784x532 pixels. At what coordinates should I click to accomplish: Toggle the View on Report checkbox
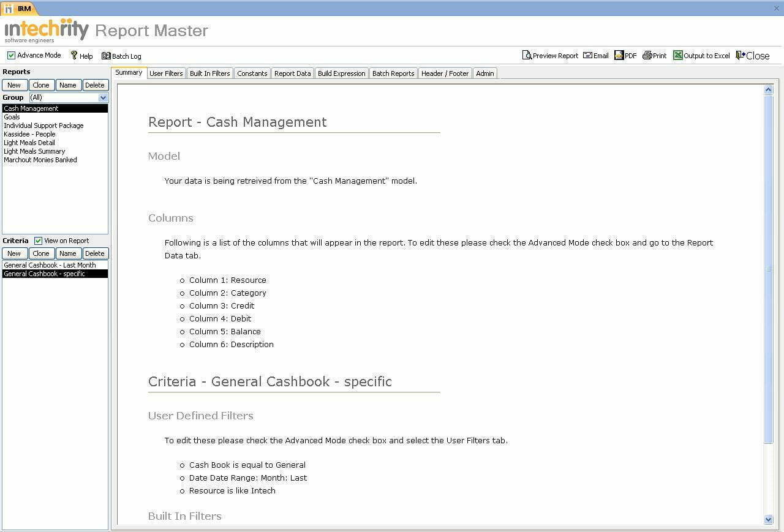pyautogui.click(x=38, y=241)
